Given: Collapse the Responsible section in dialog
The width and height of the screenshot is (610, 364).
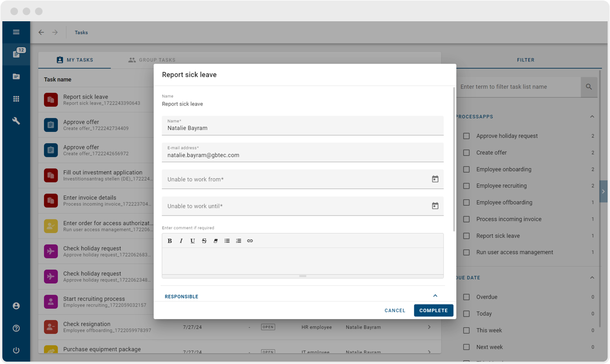Looking at the screenshot, I should pos(435,296).
